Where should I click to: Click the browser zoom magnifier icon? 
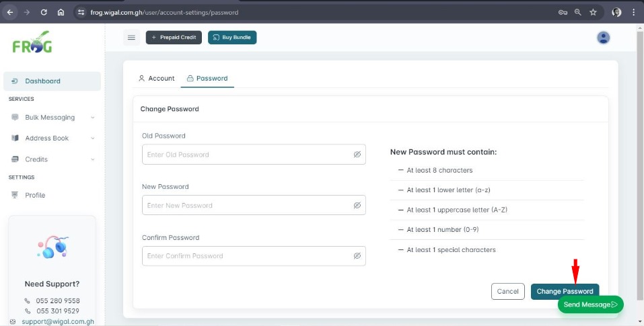(577, 12)
